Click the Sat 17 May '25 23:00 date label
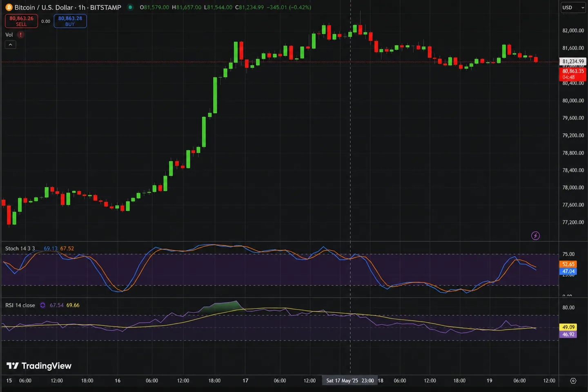This screenshot has width=588, height=392. coord(350,381)
